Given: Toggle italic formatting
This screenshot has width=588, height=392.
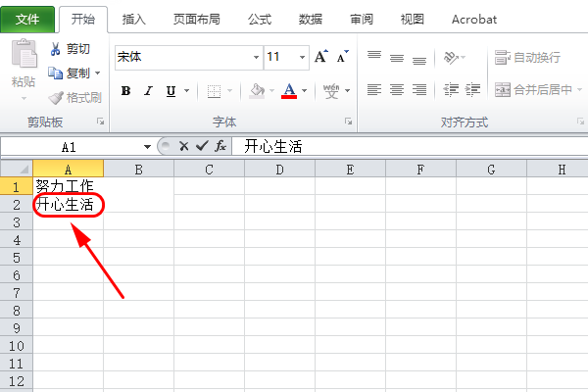Looking at the screenshot, I should click(149, 91).
